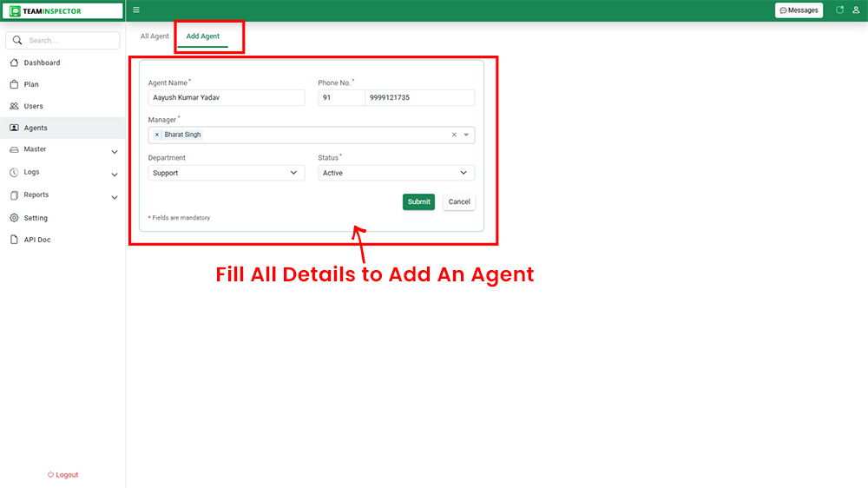The width and height of the screenshot is (868, 488).
Task: Click inside the Agent Name field
Action: coord(227,97)
